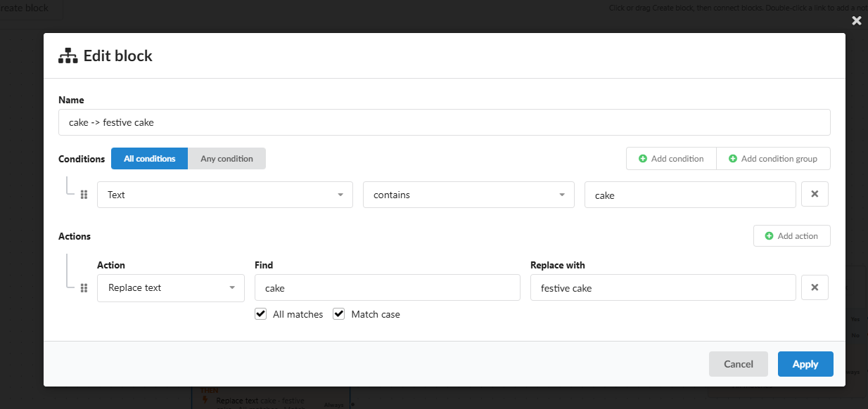Remove the cake condition with X icon
The width and height of the screenshot is (868, 409).
pos(815,195)
